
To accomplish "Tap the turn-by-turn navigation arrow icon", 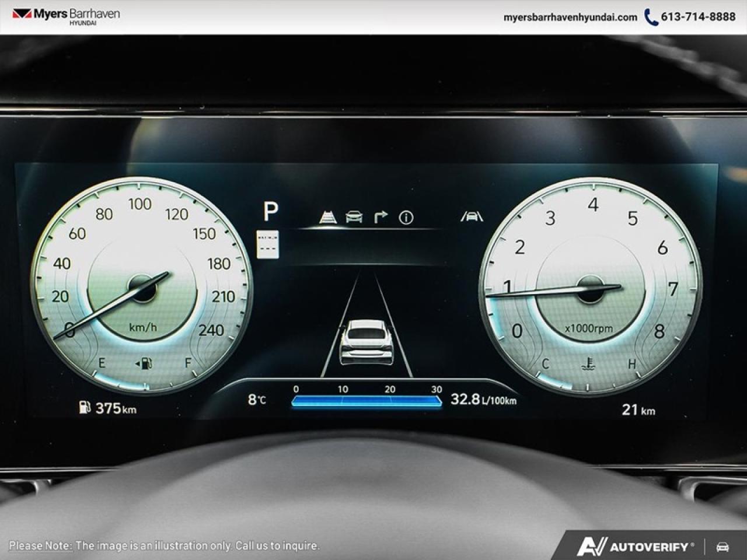I will point(380,217).
